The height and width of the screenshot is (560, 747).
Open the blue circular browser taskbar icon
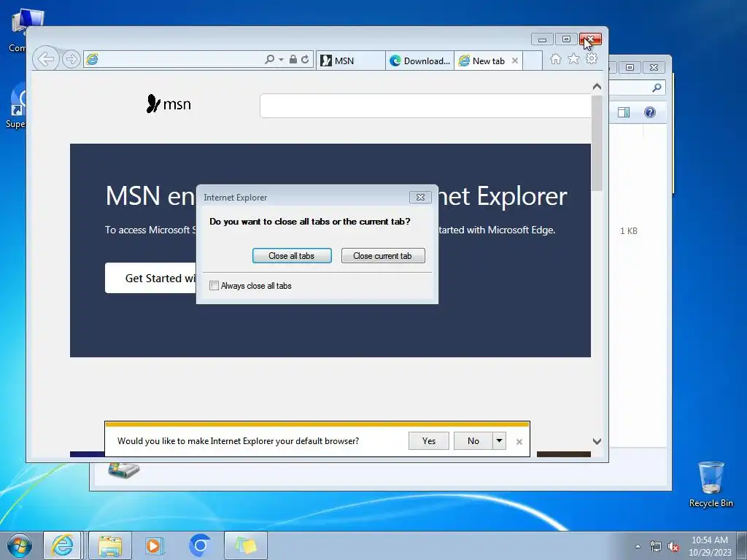200,545
